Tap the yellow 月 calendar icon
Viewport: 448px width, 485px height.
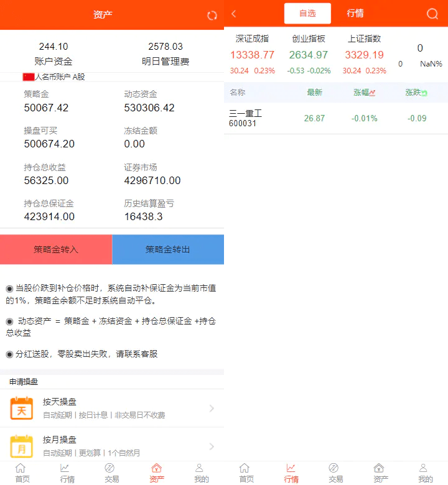[22, 446]
